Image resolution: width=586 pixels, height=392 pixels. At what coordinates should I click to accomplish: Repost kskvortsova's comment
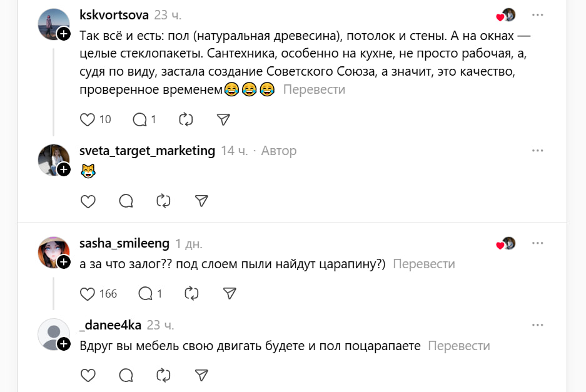coord(186,119)
